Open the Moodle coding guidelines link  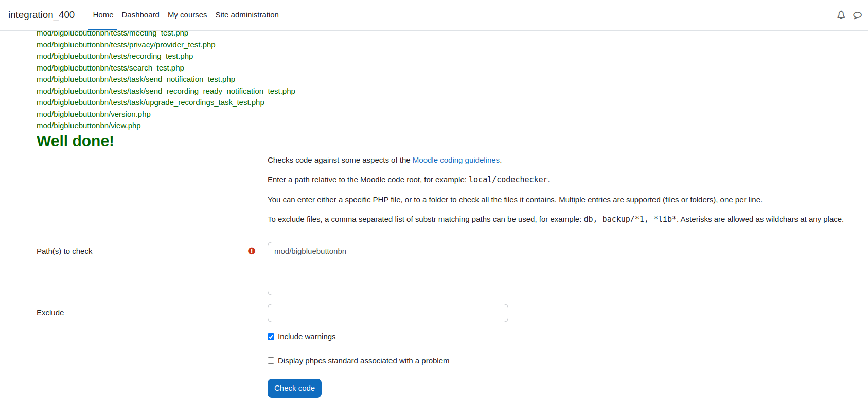point(456,160)
